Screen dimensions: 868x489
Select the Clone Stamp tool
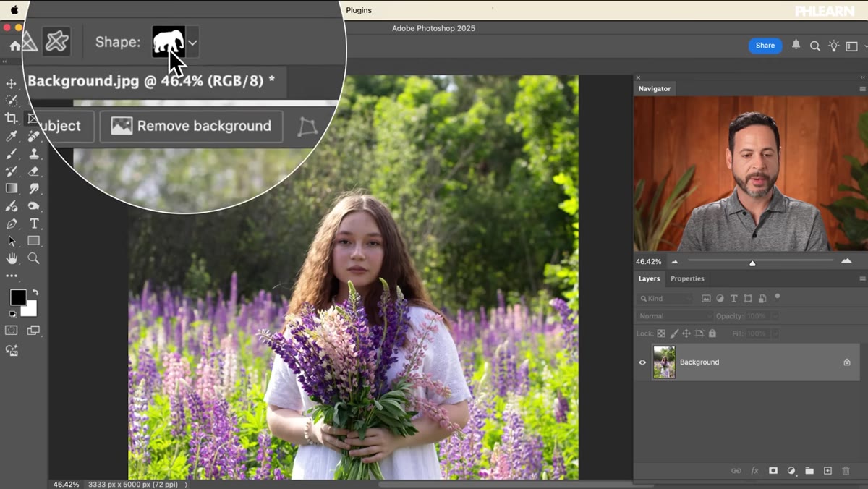(34, 153)
